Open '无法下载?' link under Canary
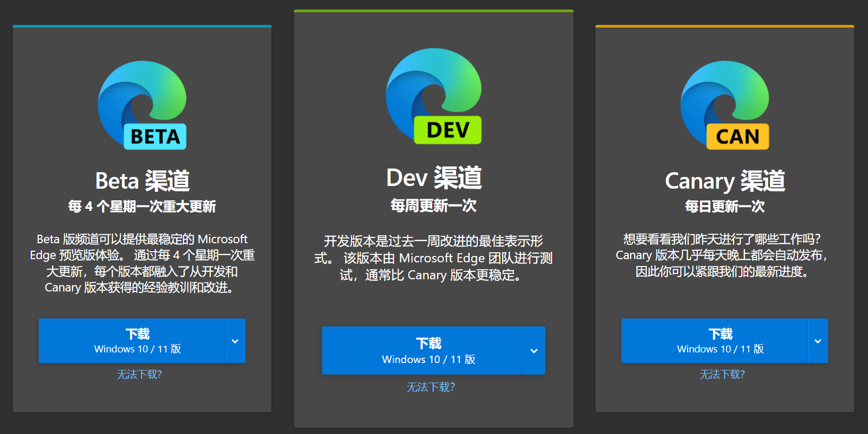 coord(722,375)
